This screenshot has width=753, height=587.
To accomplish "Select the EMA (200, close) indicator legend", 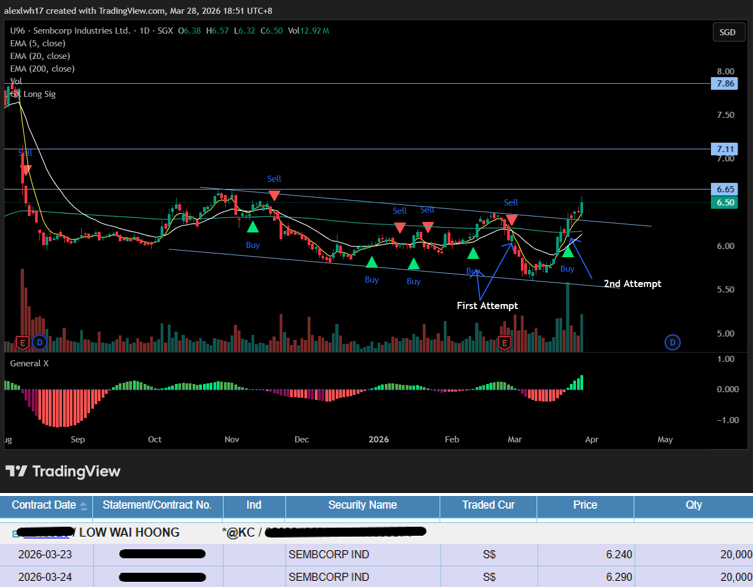I will [x=42, y=69].
